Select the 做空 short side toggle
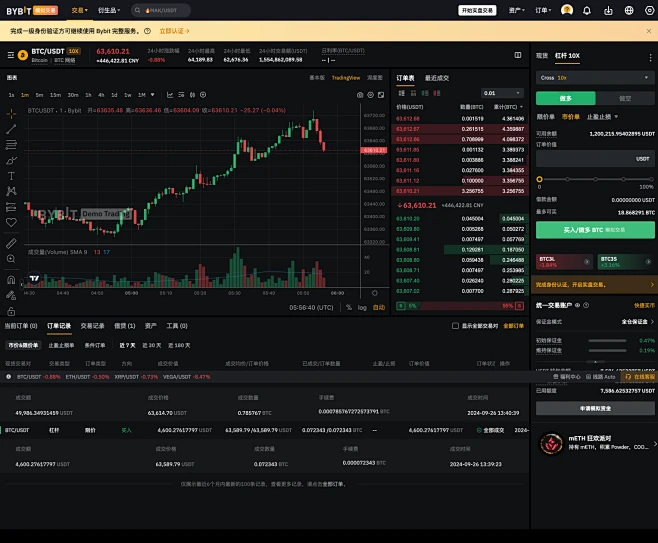Viewport: 658px width, 543px height. point(625,98)
